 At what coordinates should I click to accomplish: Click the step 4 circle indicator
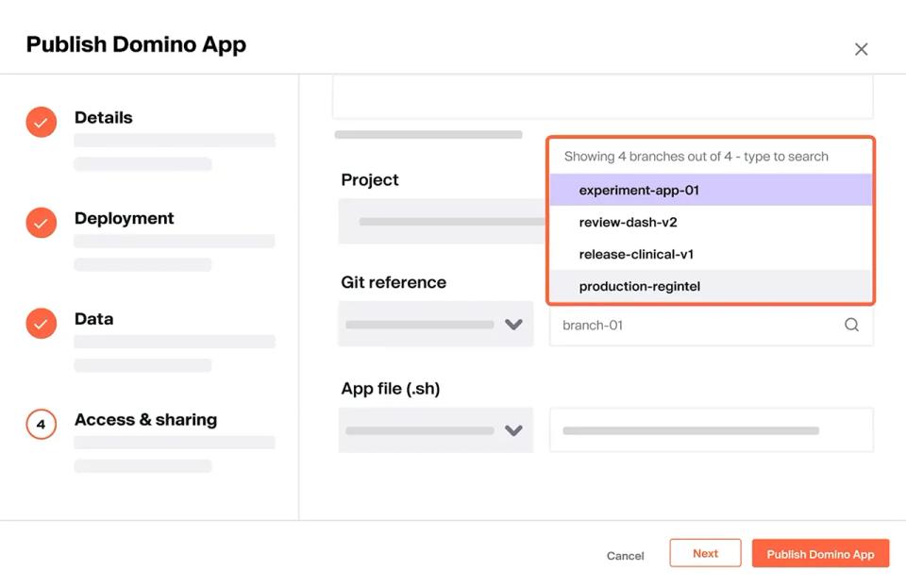pyautogui.click(x=41, y=425)
